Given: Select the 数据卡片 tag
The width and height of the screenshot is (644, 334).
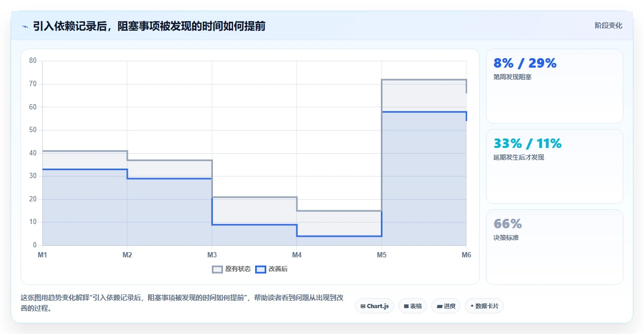Looking at the screenshot, I should coord(484,306).
